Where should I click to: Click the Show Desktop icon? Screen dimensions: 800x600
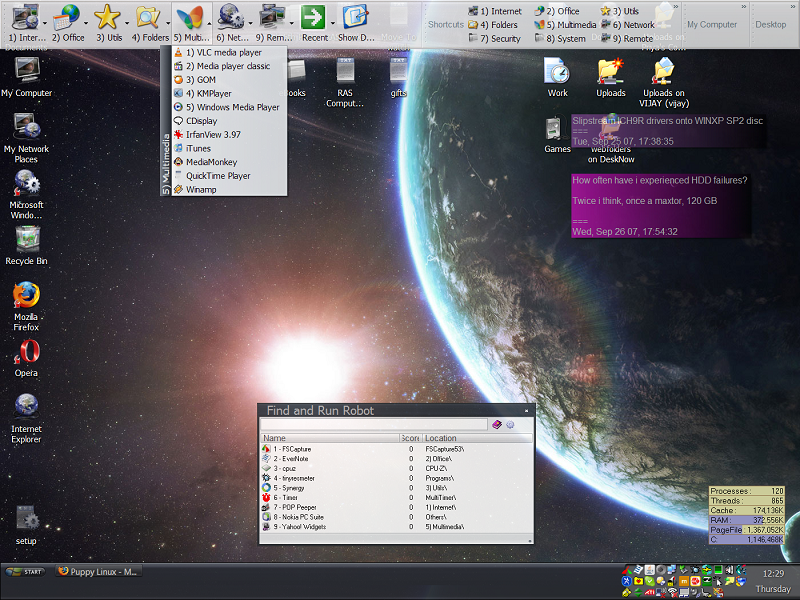354,17
